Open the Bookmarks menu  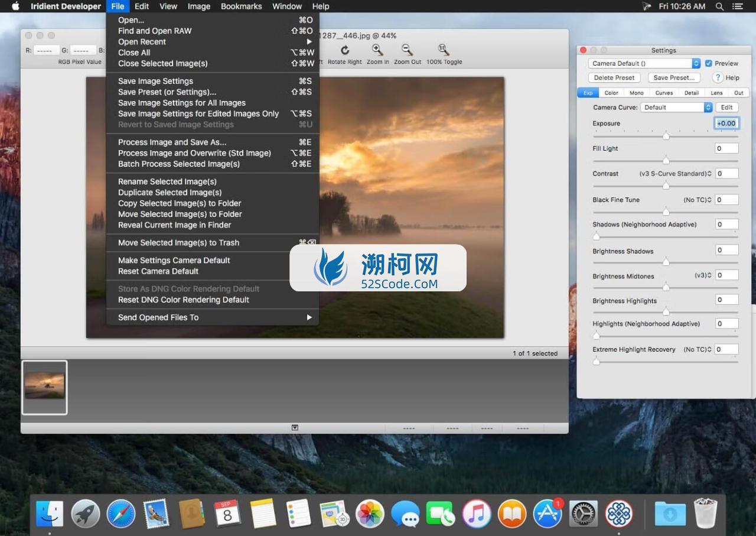click(x=241, y=7)
